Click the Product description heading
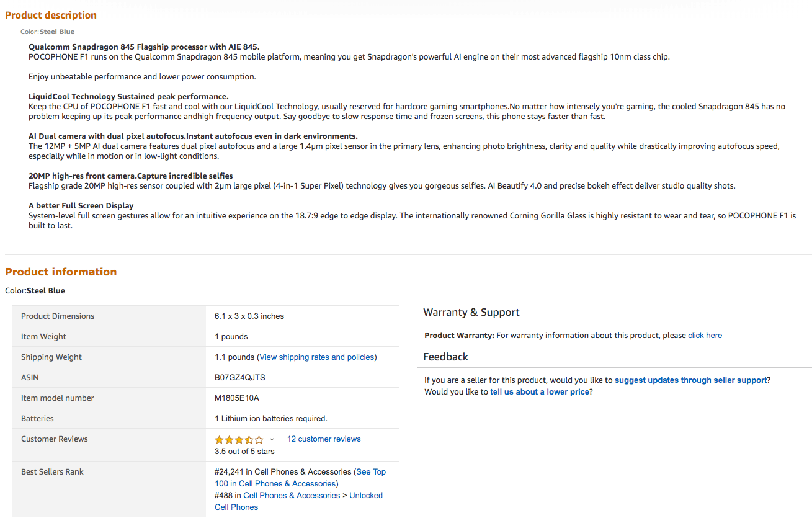The image size is (812, 518). (51, 15)
